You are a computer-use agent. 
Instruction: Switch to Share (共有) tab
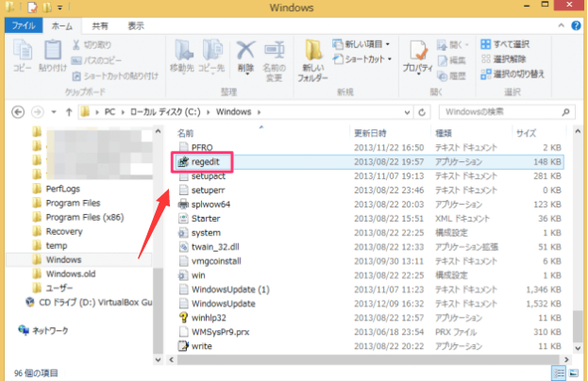tap(100, 25)
